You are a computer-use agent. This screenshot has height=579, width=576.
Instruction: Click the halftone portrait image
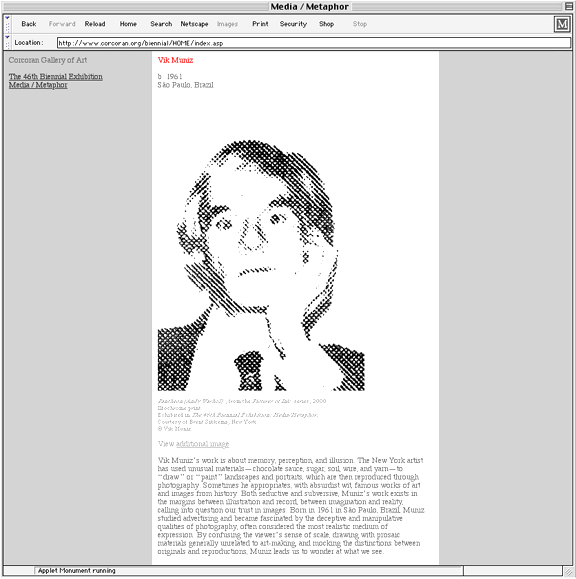(x=261, y=265)
